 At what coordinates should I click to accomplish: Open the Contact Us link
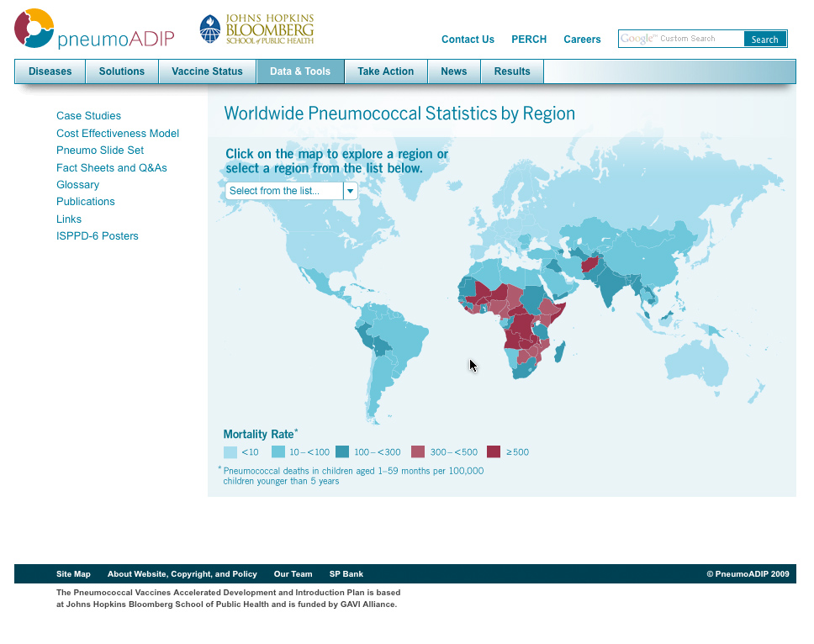[468, 40]
